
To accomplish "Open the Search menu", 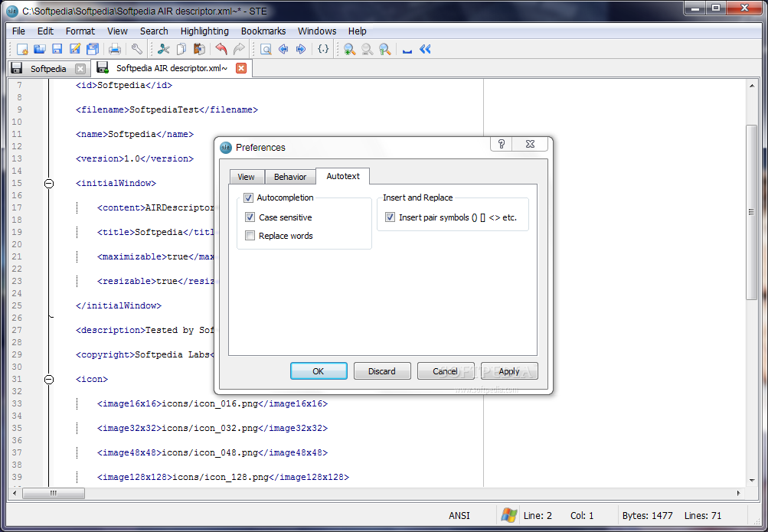I will [x=154, y=31].
